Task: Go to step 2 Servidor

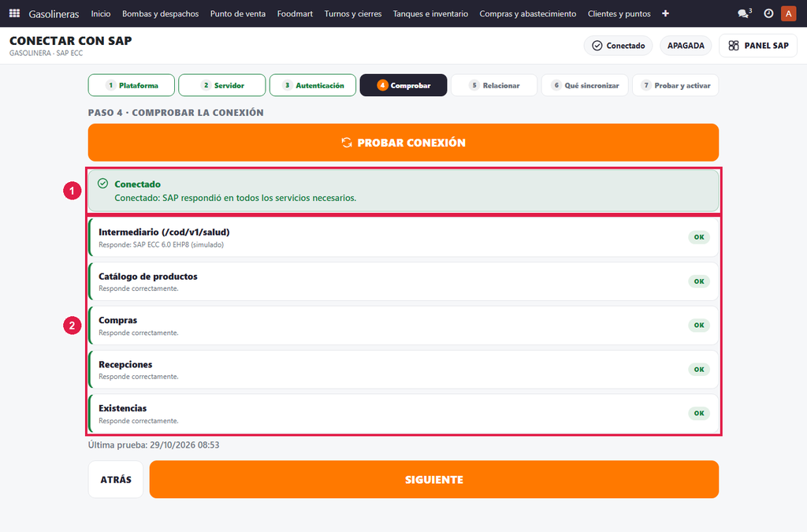Action: [221, 85]
